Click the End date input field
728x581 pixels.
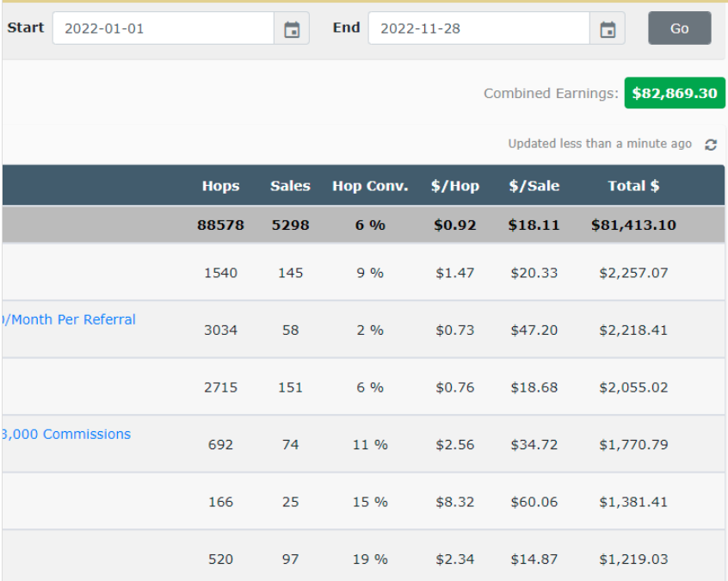[478, 28]
